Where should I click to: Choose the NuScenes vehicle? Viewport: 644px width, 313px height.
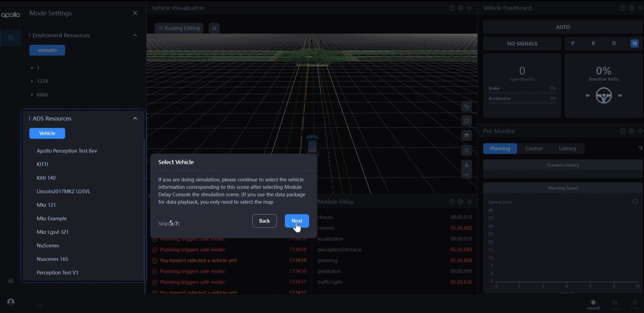tap(48, 245)
